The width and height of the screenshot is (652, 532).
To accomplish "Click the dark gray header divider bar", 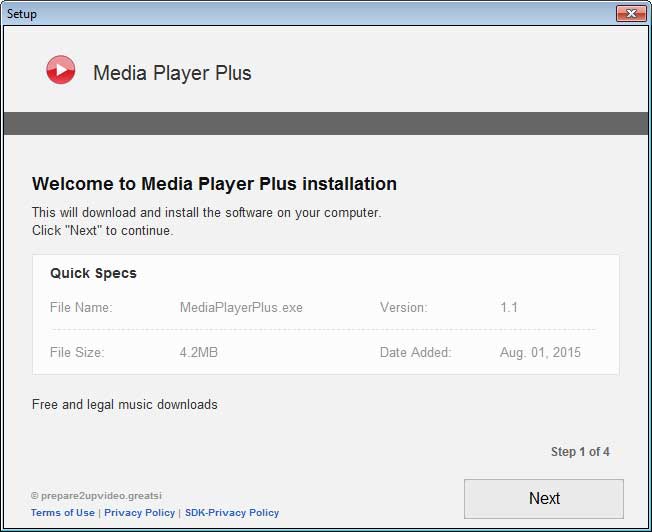I will tap(326, 123).
